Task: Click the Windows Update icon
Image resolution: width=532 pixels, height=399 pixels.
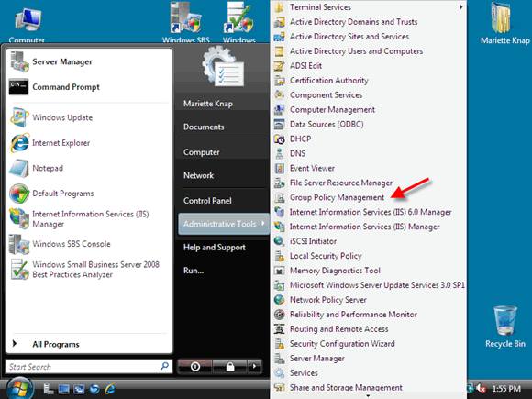Action: [19, 117]
